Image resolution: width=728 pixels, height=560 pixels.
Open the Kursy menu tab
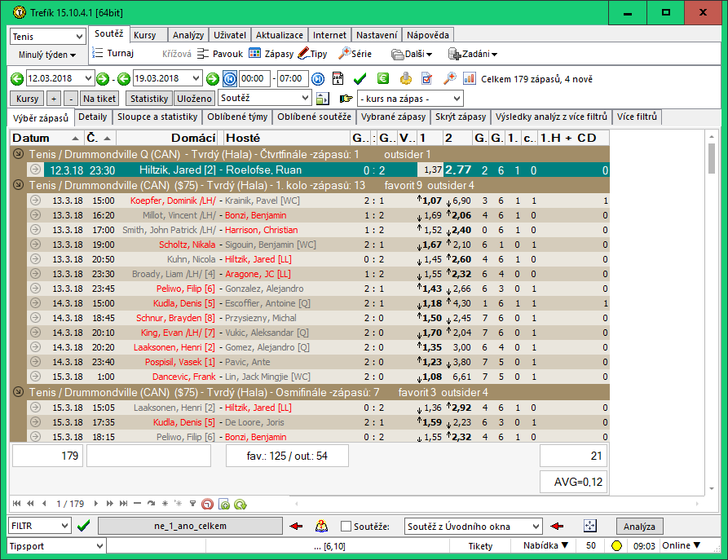pos(145,35)
